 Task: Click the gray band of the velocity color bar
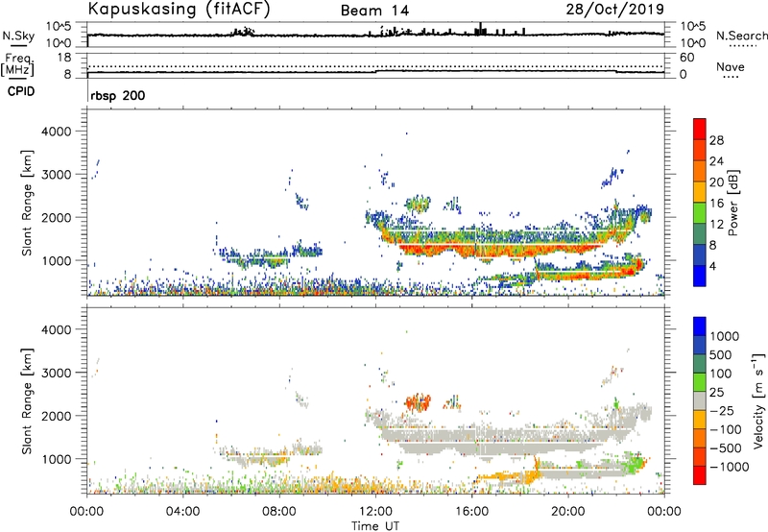coord(700,400)
